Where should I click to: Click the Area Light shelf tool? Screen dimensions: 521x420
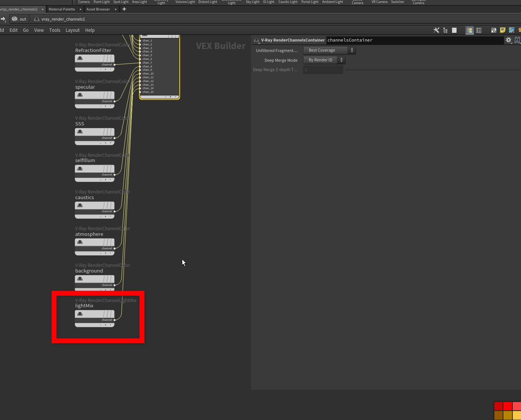(x=139, y=2)
